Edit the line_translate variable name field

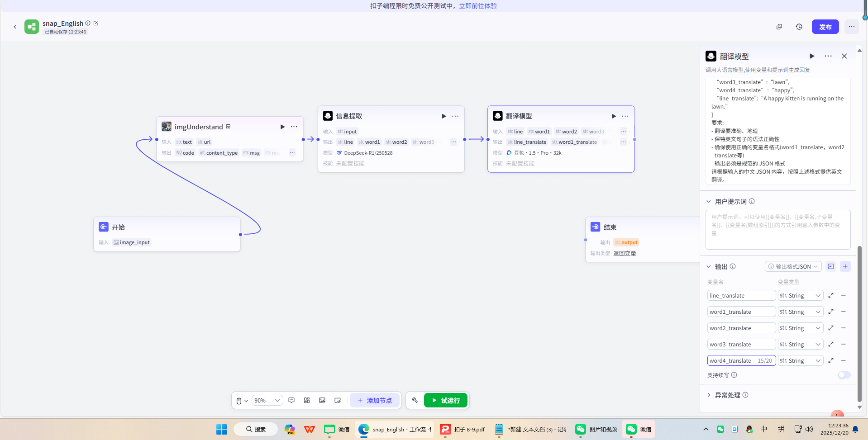click(x=741, y=295)
